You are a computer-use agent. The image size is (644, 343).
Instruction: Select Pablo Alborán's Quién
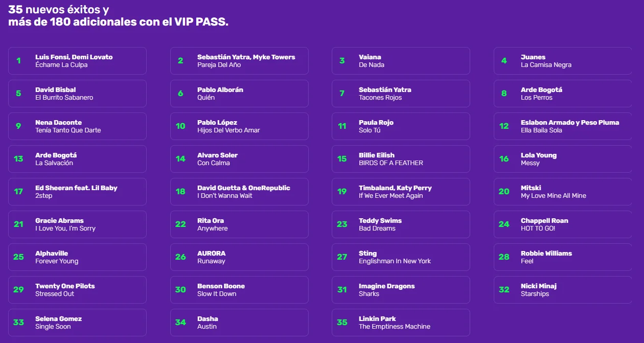(239, 94)
